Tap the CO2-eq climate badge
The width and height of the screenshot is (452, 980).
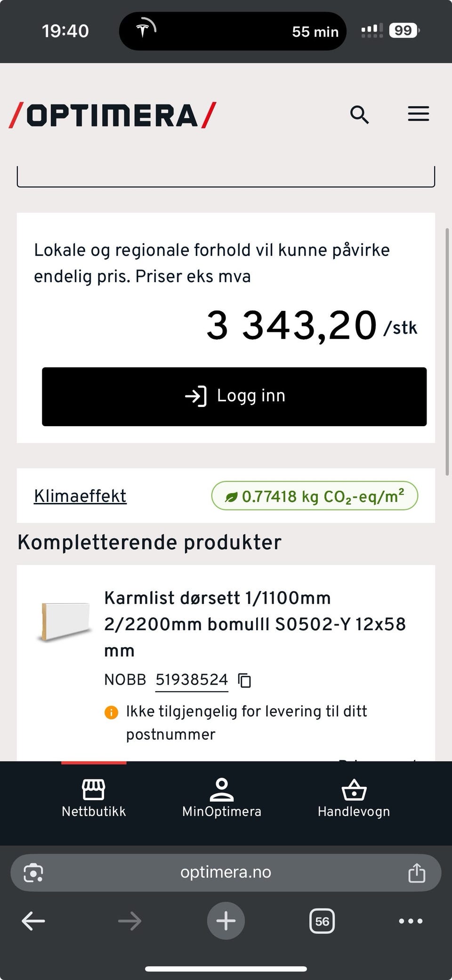[x=315, y=496]
